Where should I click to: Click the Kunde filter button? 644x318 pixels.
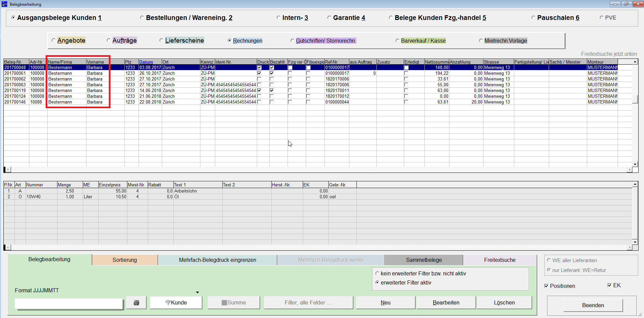coord(176,303)
